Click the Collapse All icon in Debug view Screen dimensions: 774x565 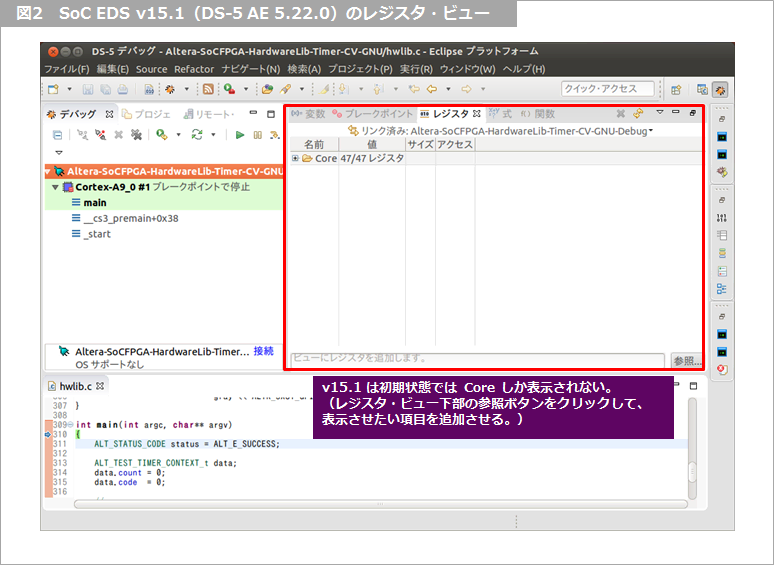[57, 135]
